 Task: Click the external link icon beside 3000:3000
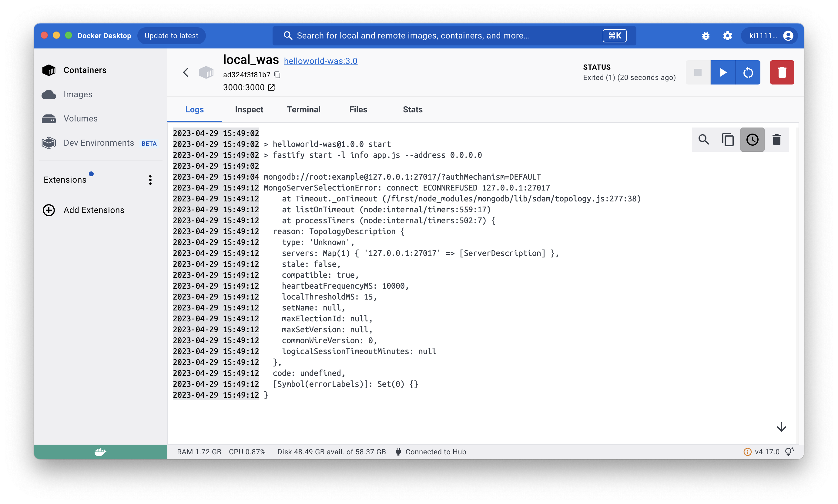(x=271, y=88)
